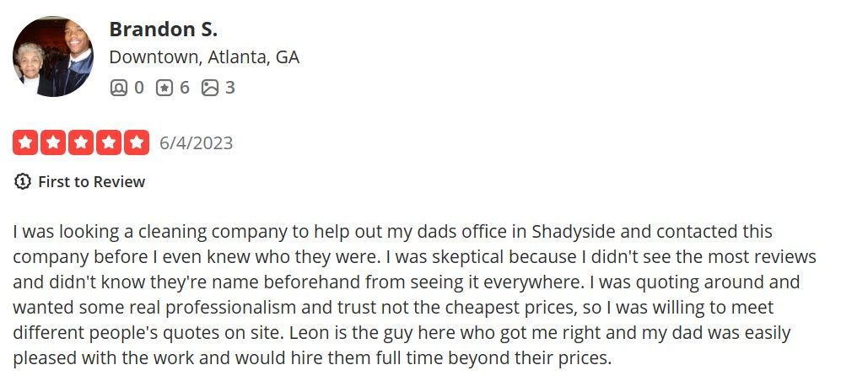Click the third red rating star

[81, 143]
